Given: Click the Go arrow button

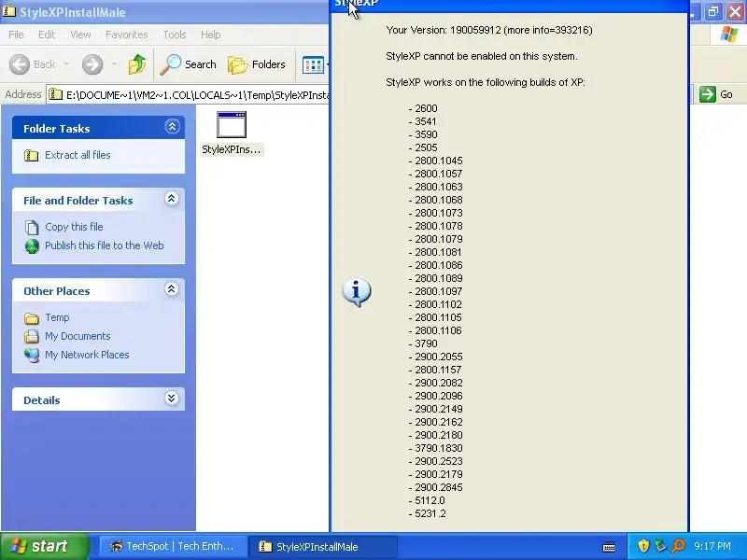Looking at the screenshot, I should coord(716,94).
